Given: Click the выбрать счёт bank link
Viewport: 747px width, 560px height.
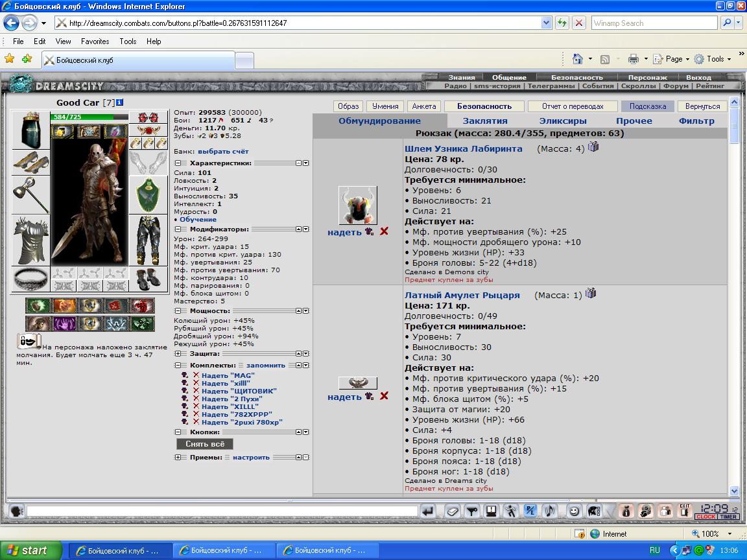Looking at the screenshot, I should (x=223, y=152).
